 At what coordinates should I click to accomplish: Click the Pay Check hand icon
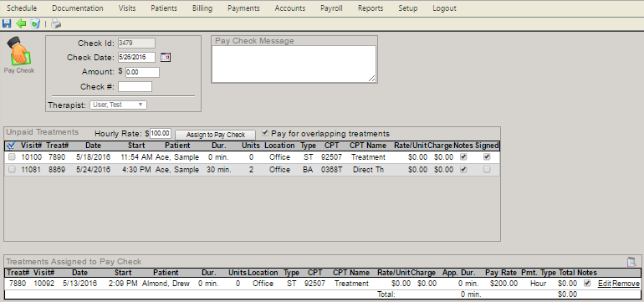19,51
